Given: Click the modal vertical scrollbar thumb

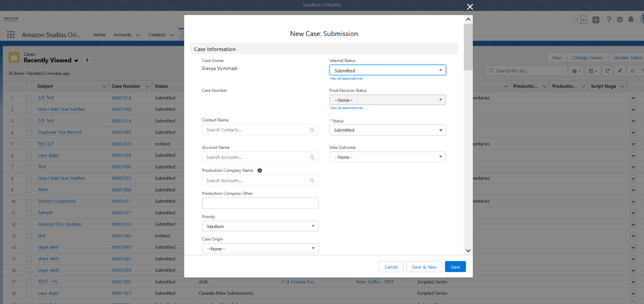Looking at the screenshot, I should [x=468, y=47].
